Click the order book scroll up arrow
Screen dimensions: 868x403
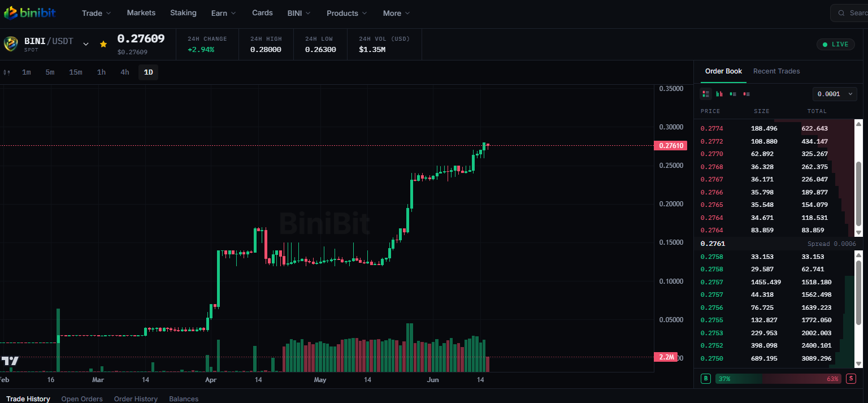[x=858, y=124]
